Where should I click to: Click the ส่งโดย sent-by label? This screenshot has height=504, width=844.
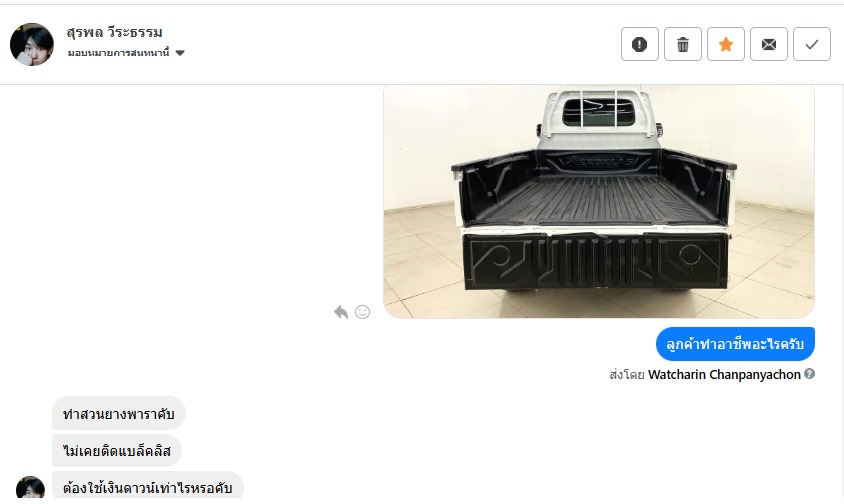pyautogui.click(x=627, y=375)
